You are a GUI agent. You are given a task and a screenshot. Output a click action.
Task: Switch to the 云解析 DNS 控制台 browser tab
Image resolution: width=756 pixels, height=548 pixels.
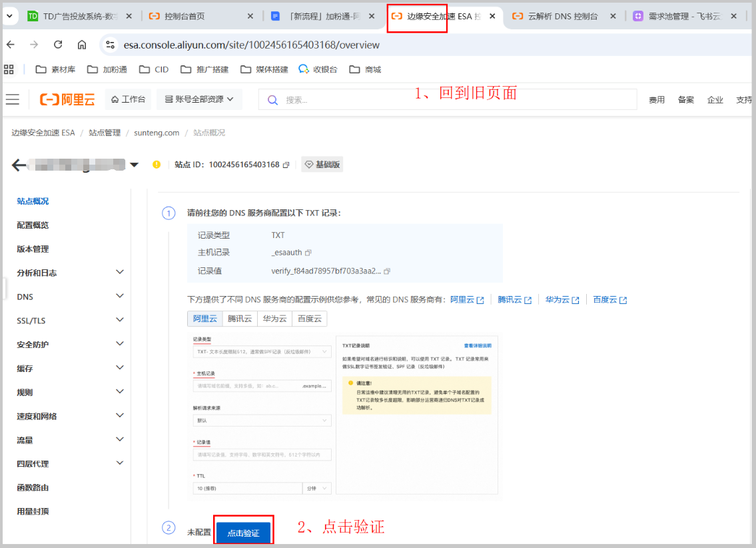pos(564,16)
